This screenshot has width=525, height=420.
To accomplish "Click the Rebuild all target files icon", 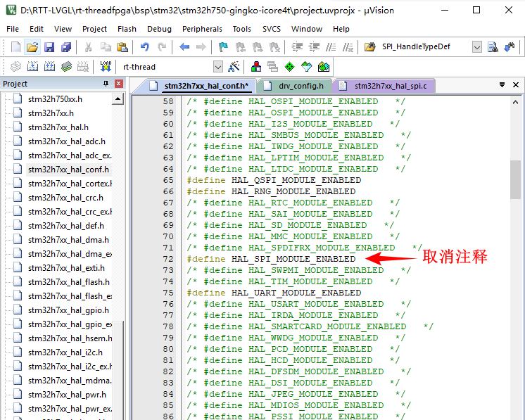I will [x=49, y=67].
